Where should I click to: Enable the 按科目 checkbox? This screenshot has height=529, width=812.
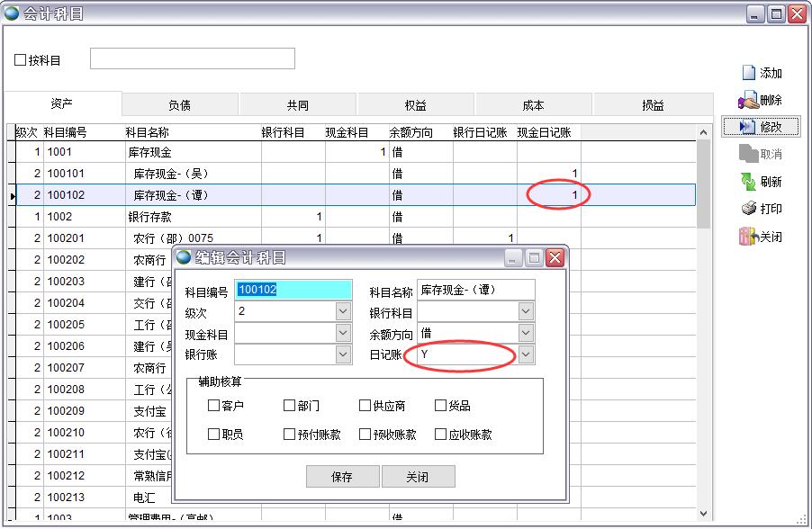pyautogui.click(x=21, y=60)
